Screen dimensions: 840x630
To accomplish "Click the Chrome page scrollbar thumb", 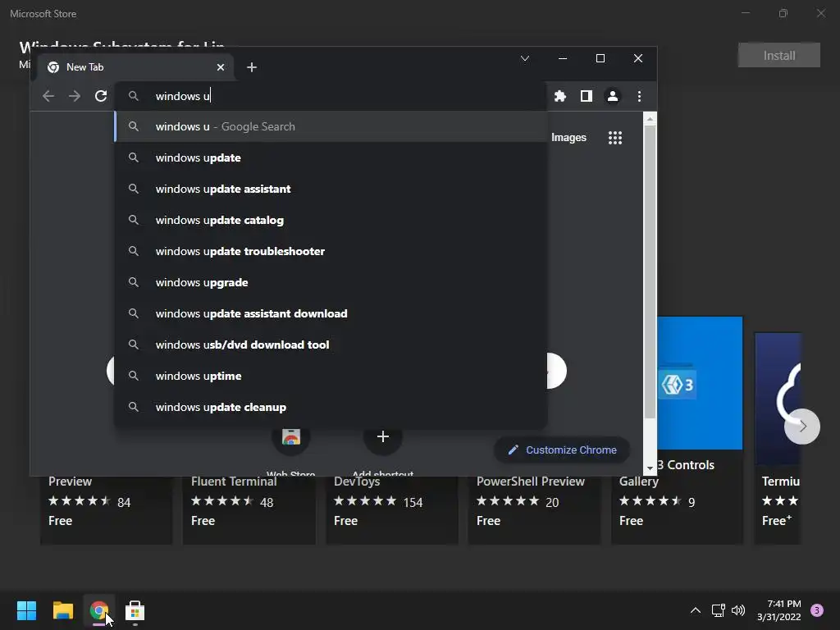I will [650, 272].
